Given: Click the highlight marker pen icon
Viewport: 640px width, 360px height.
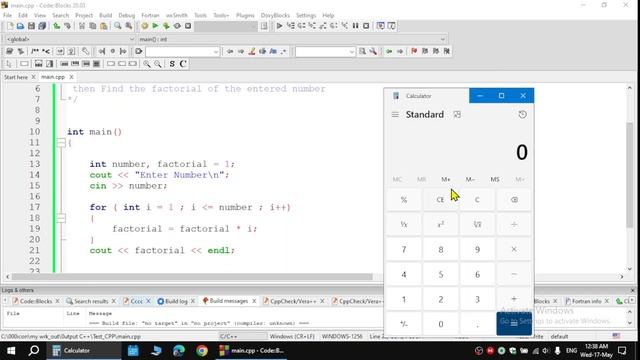Looking at the screenshot, I should click(x=252, y=51).
